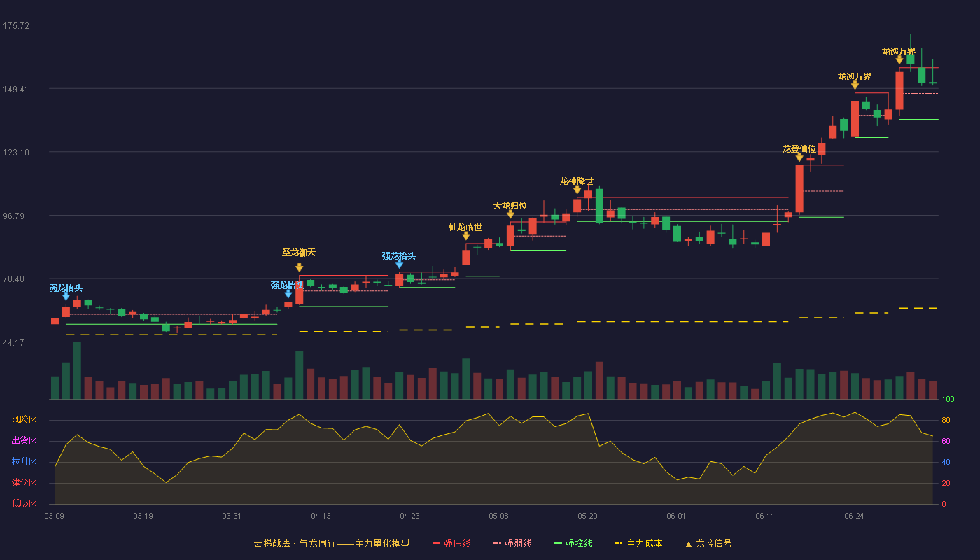Click the yellow arrow under 龙神降世 signal
This screenshot has height=560, width=980.
(x=577, y=190)
